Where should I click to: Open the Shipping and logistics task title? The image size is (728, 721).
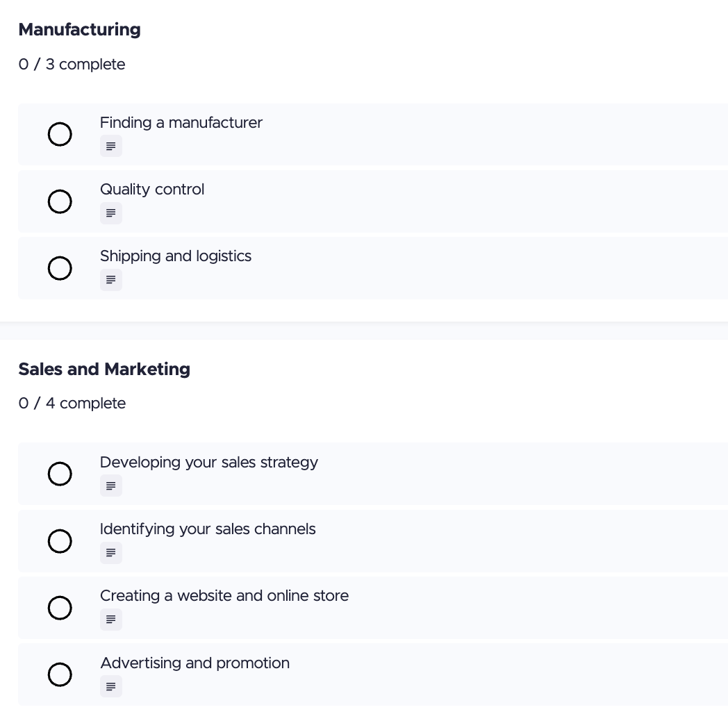pos(176,256)
